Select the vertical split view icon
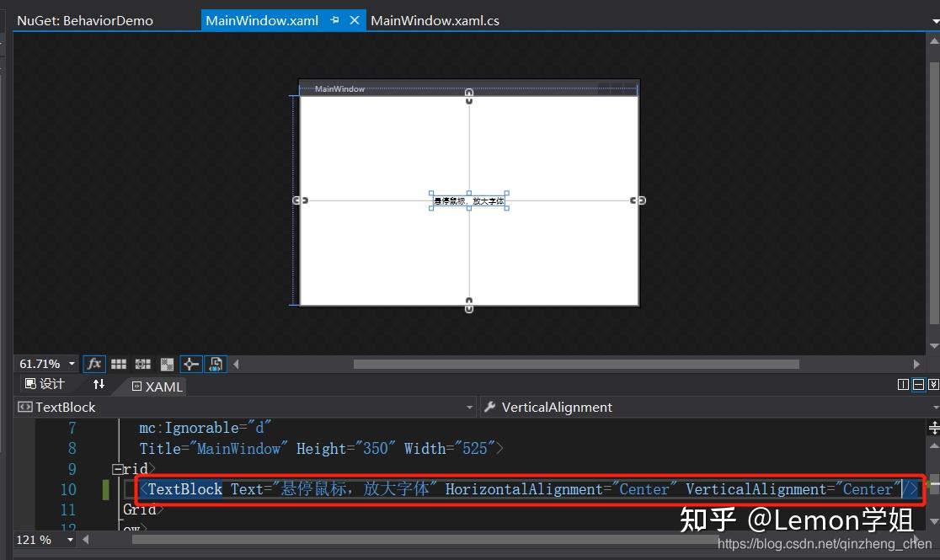940x560 pixels. click(x=903, y=385)
